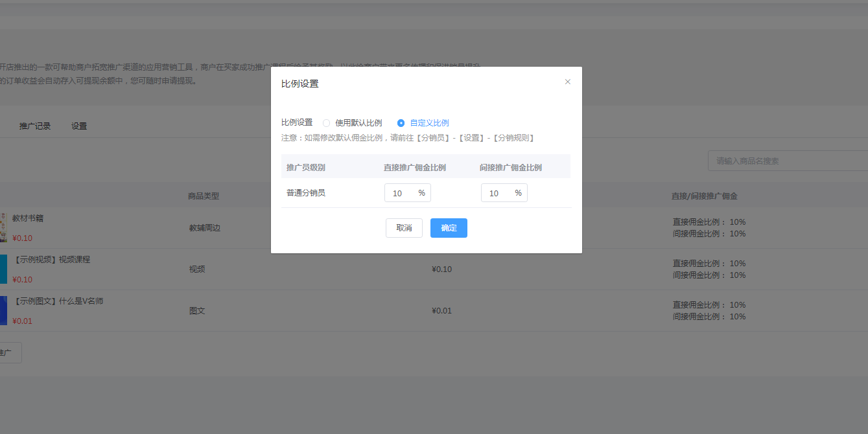The image size is (868, 434).
Task: Confirm settings with the 确定 button
Action: pyautogui.click(x=449, y=227)
